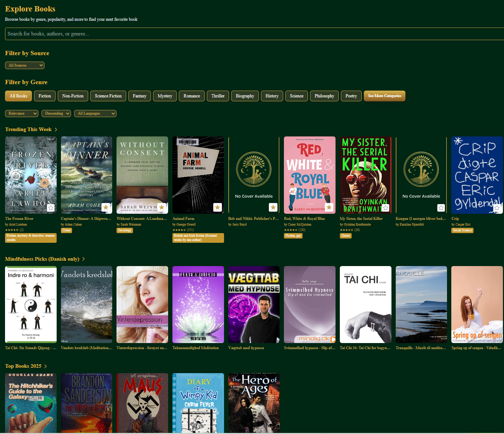Click the book search input field
504x434 pixels.
tap(251, 33)
